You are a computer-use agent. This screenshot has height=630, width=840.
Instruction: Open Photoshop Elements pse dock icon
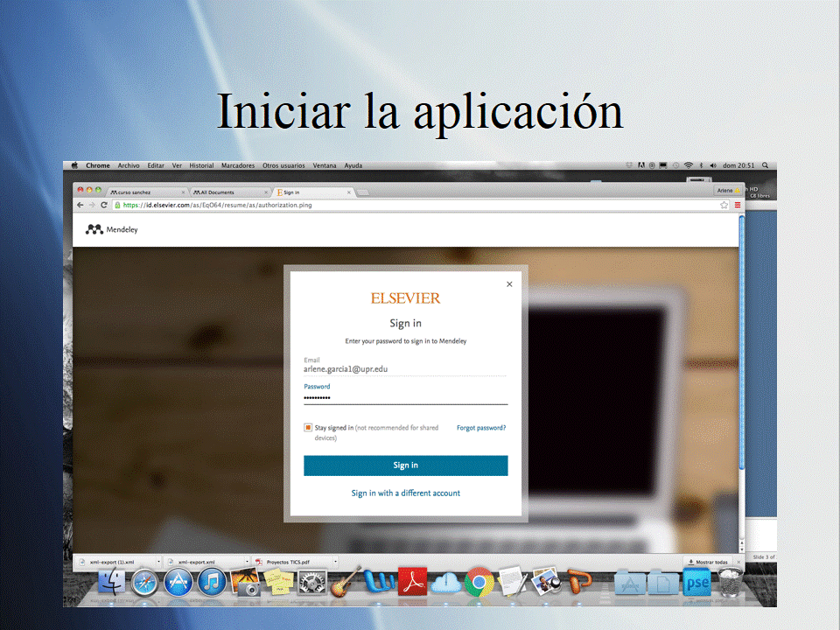[x=697, y=583]
